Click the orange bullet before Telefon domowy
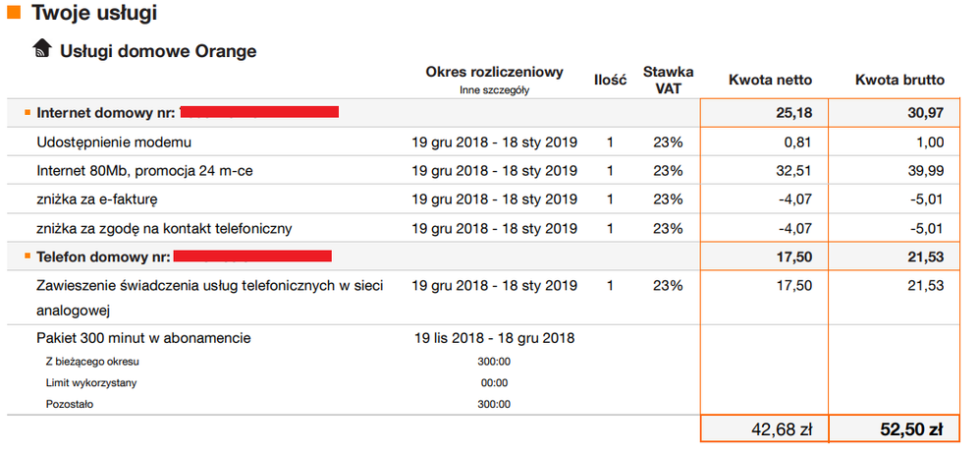Viewport: 980px width, 455px height. pyautogui.click(x=27, y=256)
